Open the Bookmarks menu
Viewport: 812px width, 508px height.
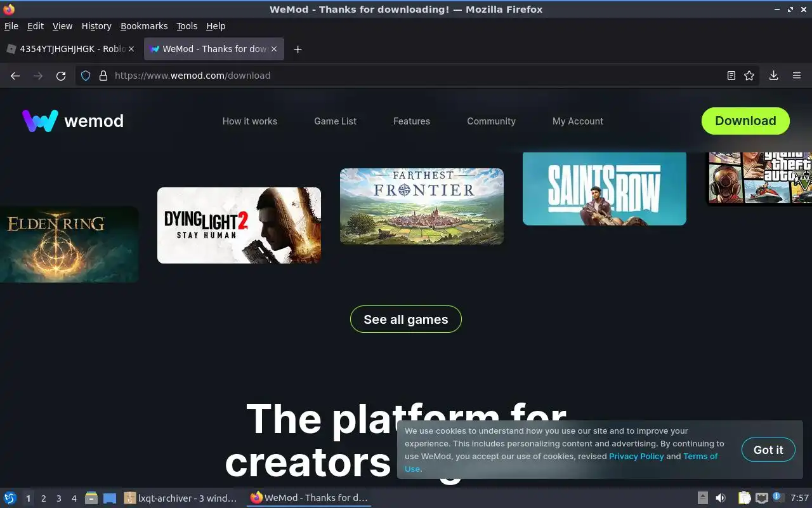point(144,26)
